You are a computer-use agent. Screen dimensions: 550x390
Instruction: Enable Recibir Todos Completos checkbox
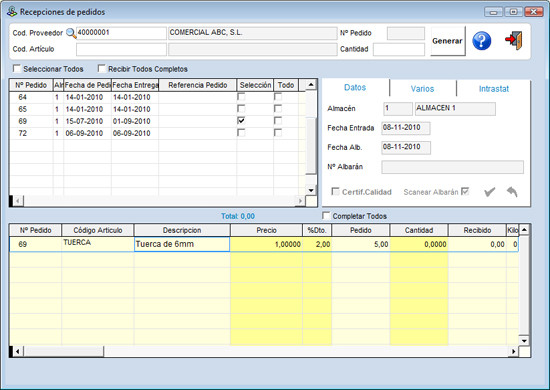click(102, 68)
